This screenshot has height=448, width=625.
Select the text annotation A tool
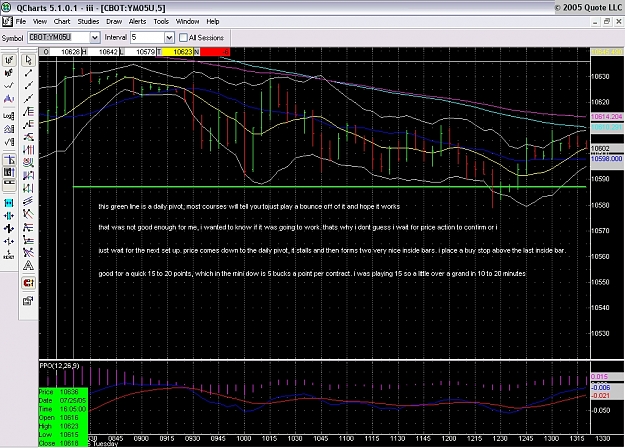28,265
